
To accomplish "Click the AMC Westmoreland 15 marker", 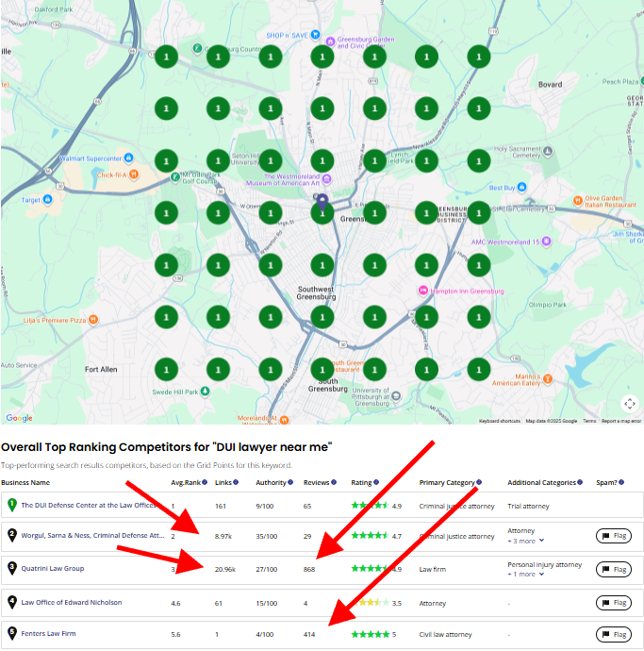I will [x=547, y=242].
